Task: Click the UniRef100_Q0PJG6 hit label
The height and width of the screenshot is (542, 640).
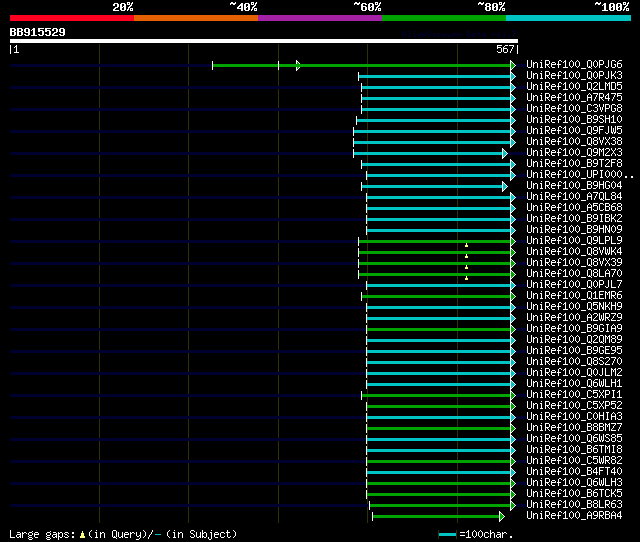Action: click(x=574, y=64)
